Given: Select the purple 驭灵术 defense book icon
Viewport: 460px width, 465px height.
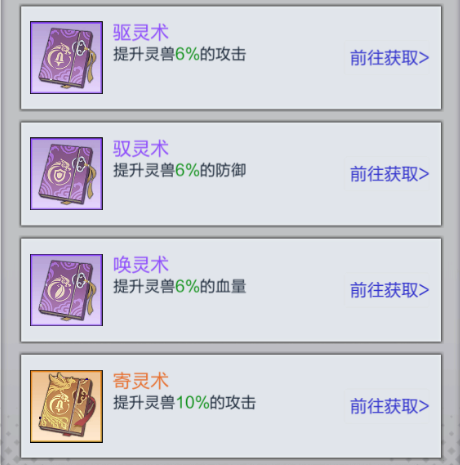Looking at the screenshot, I should 66,173.
